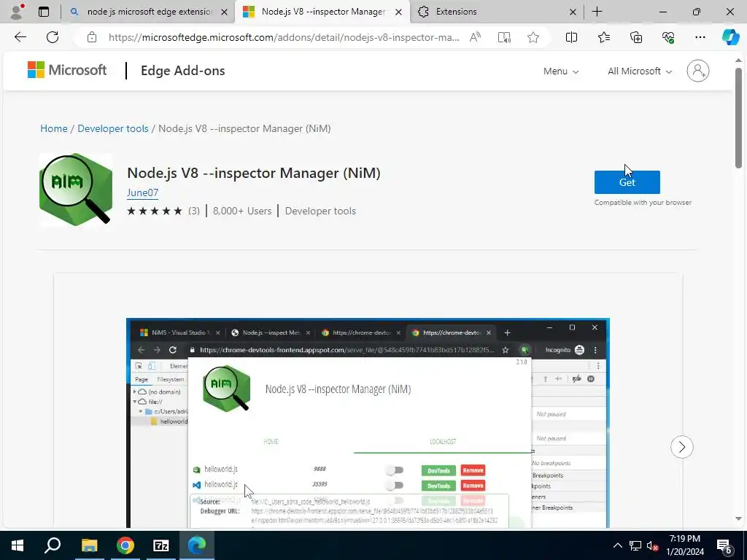Show next screenshot with arrow
747x560 pixels.
pos(682,447)
